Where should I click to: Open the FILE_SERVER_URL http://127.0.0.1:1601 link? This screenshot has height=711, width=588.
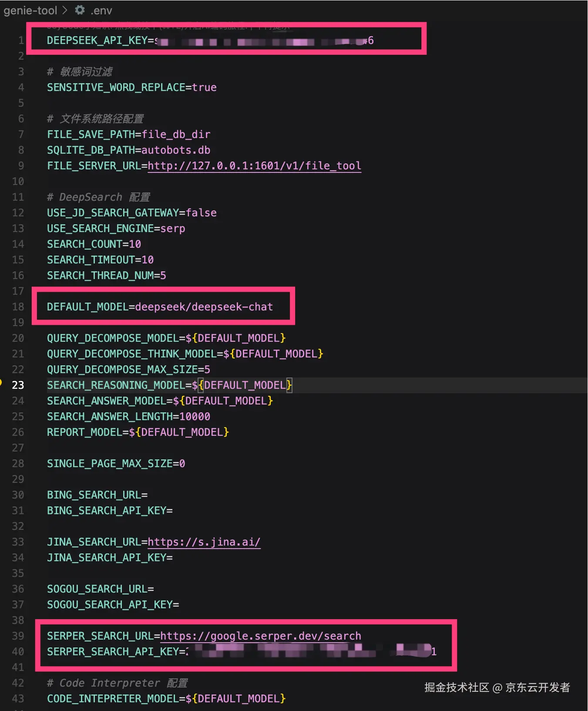254,166
